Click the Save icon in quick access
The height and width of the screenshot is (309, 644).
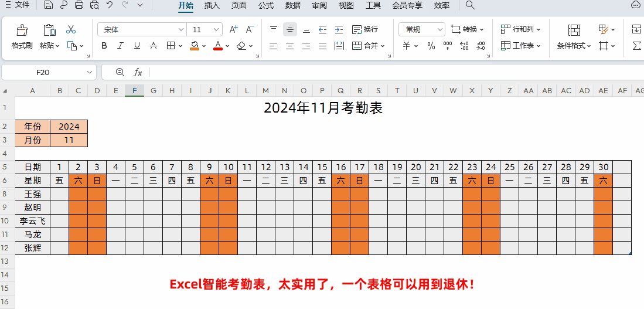(x=49, y=5)
